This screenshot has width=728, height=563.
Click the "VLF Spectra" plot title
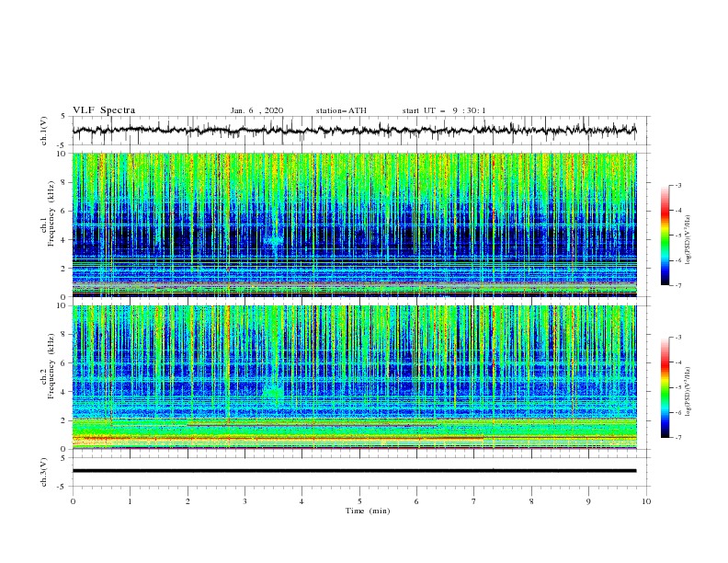click(x=104, y=110)
